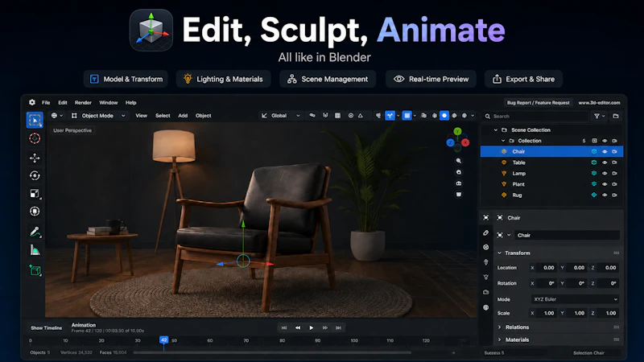Image resolution: width=644 pixels, height=362 pixels.
Task: Click the link/chain icon in toolbar
Action: 312,116
